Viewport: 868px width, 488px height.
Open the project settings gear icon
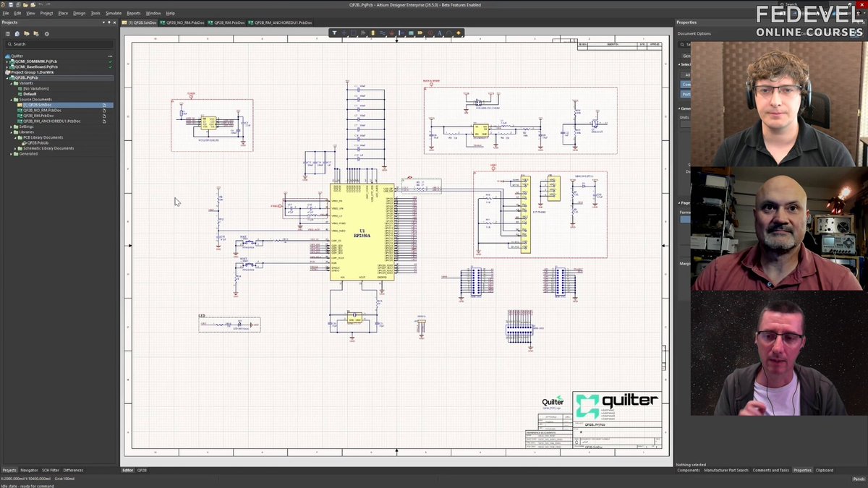[47, 34]
